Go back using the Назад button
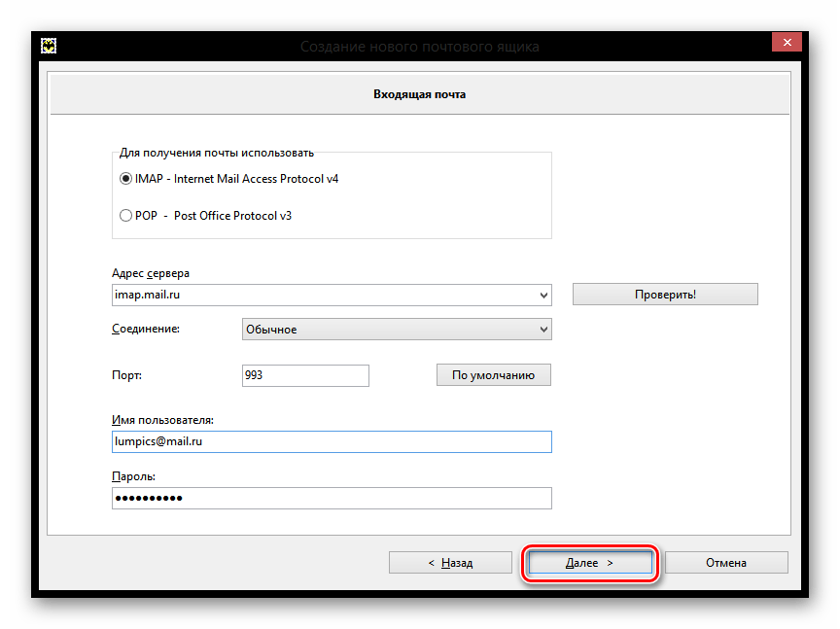 (x=450, y=563)
